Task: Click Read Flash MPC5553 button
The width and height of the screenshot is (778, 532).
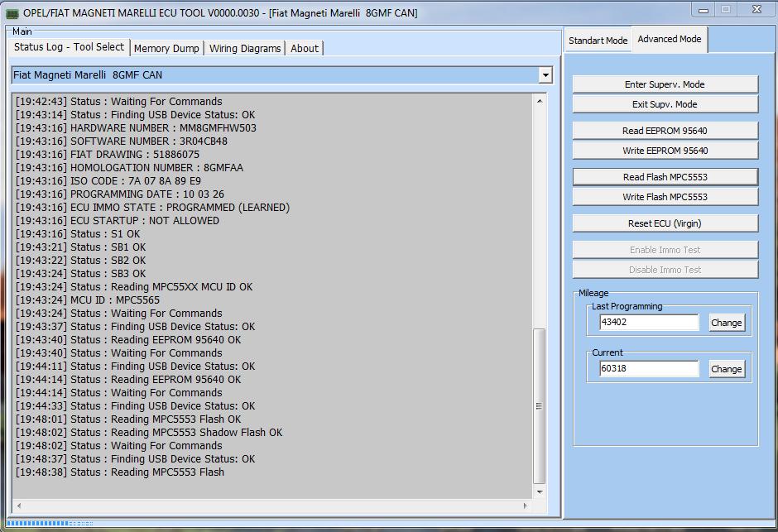Action: coord(665,177)
